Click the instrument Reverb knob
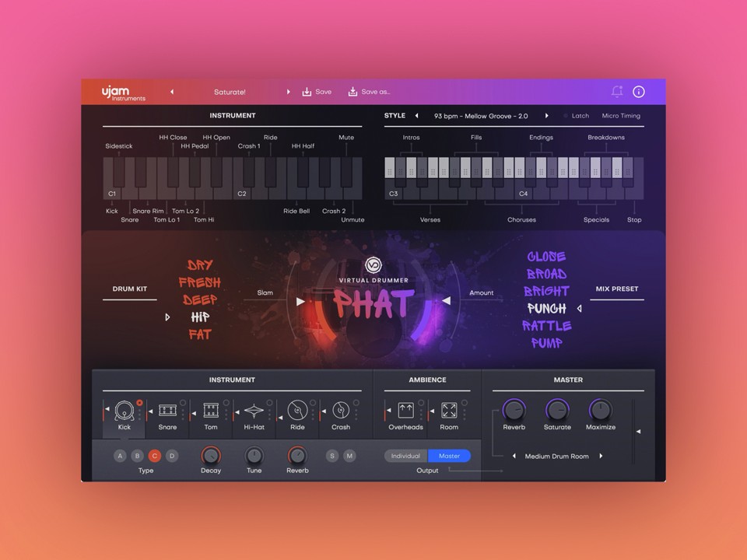Viewport: 747px width, 560px height. pos(297,456)
